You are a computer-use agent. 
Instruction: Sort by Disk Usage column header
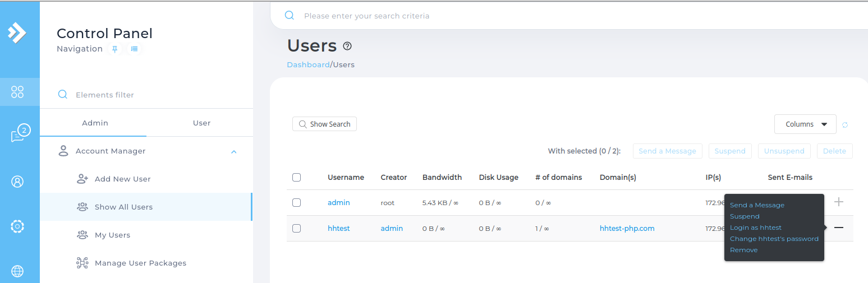pyautogui.click(x=499, y=177)
